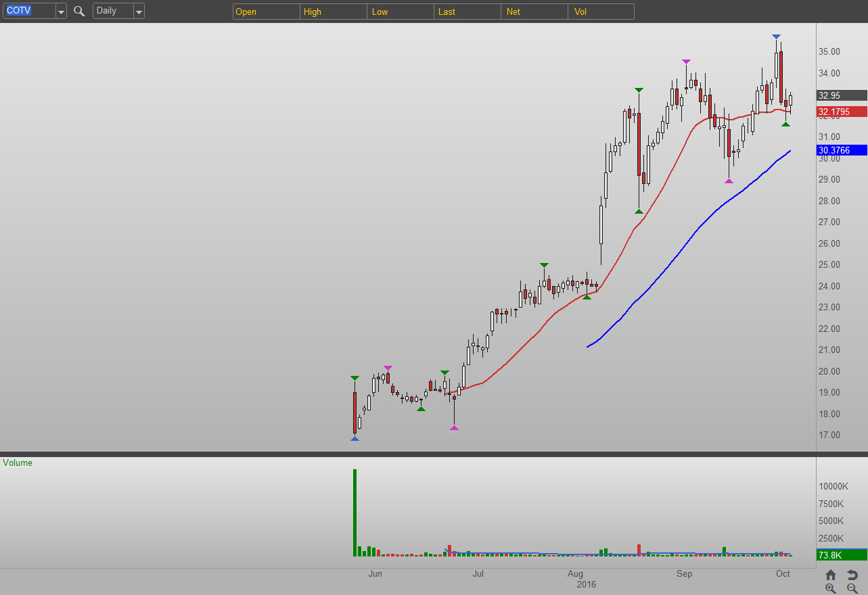Viewport: 868px width, 595px height.
Task: Zoom out using the minus magnifier icon
Action: (x=852, y=588)
